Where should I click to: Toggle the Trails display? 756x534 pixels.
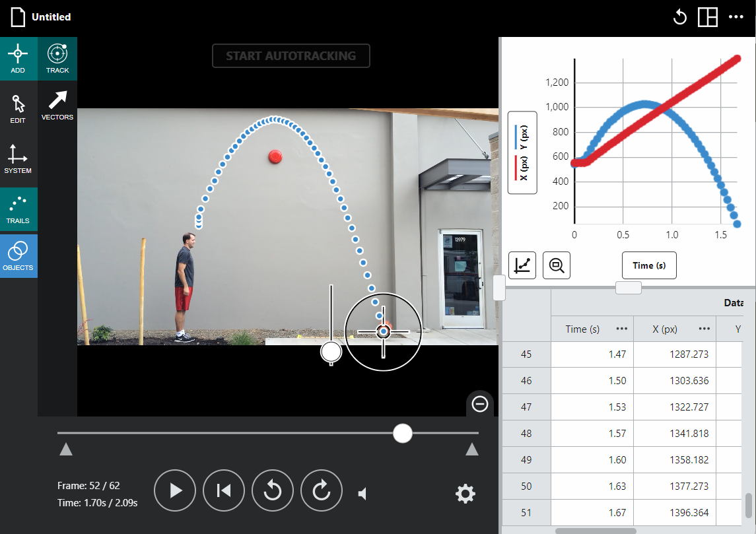pyautogui.click(x=18, y=209)
